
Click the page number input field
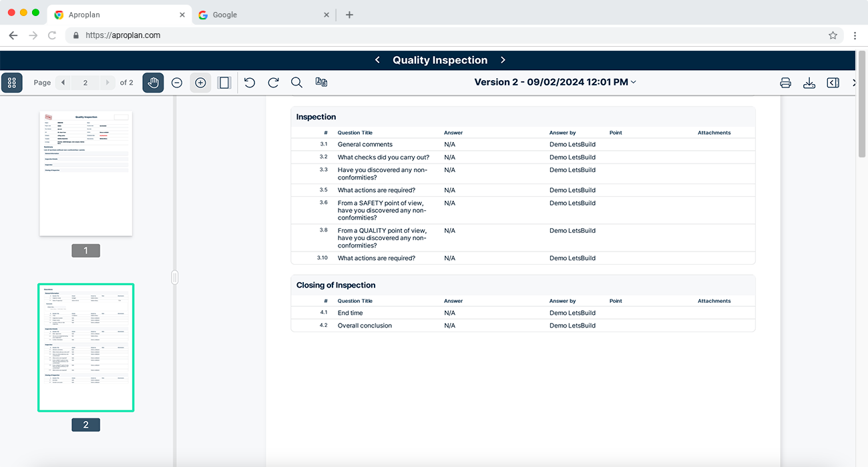tap(85, 83)
